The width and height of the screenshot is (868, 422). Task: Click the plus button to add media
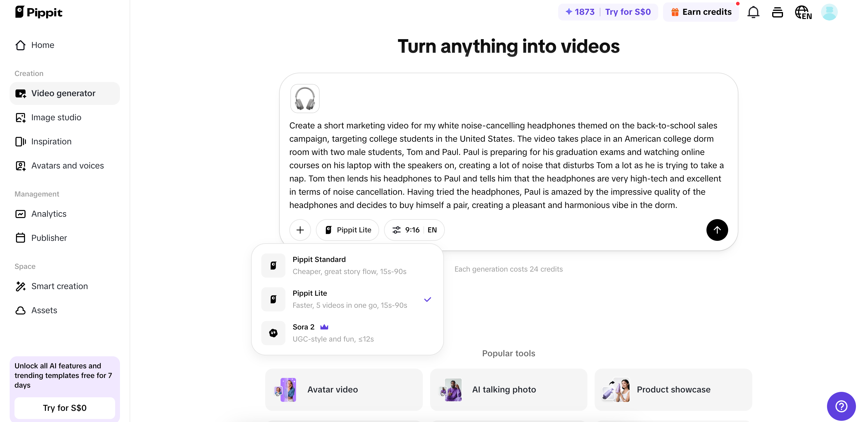point(300,230)
